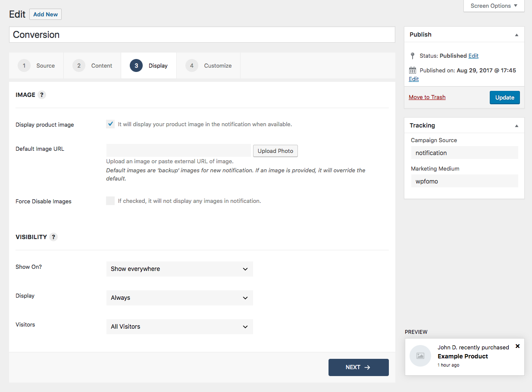Click the Move to Trash link
This screenshot has height=392, width=532.
(x=427, y=97)
